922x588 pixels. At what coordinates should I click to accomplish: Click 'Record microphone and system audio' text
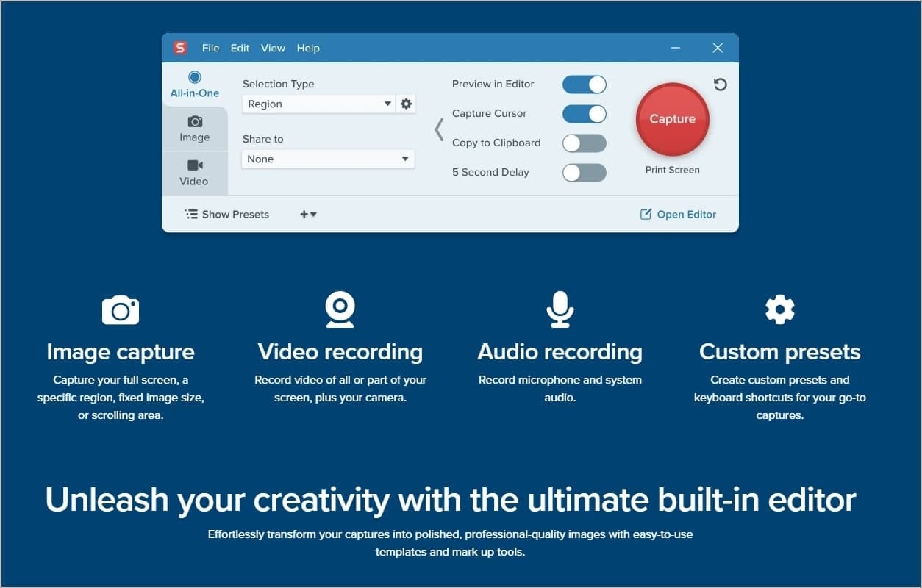tap(560, 389)
